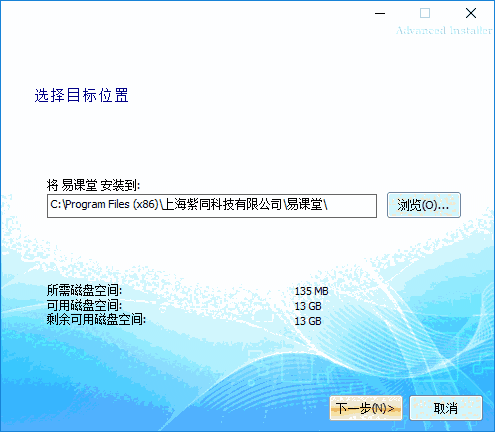Image resolution: width=495 pixels, height=432 pixels.
Task: Proceed with the 下一步(N)> button
Action: 366,408
